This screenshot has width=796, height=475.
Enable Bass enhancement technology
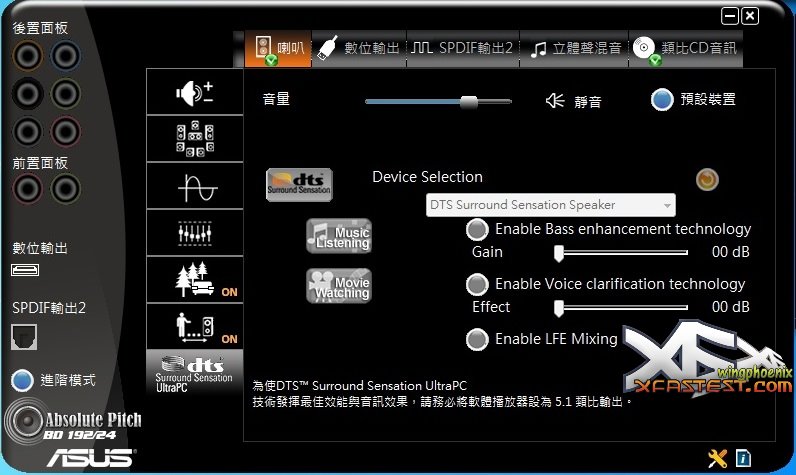tap(477, 229)
